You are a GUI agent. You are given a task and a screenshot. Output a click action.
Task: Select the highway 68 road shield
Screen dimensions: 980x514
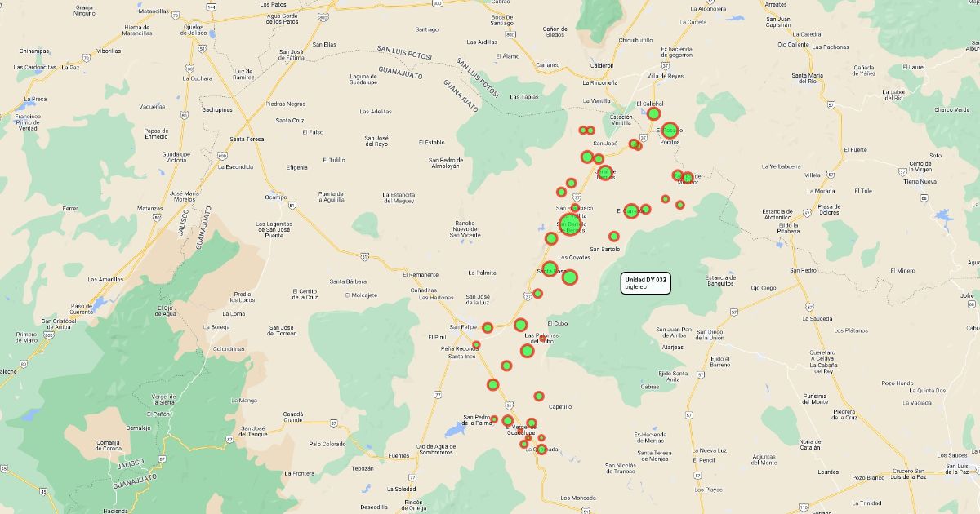(924, 197)
